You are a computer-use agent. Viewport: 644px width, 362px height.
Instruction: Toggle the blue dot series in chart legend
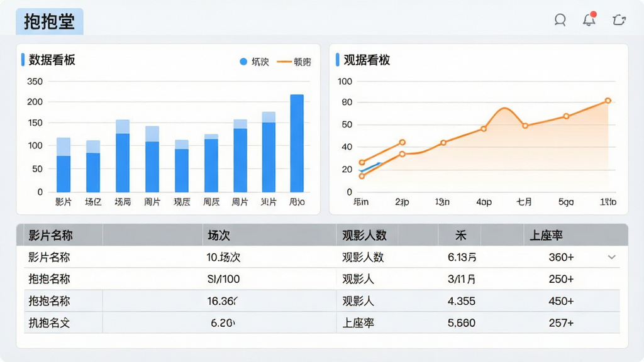254,62
